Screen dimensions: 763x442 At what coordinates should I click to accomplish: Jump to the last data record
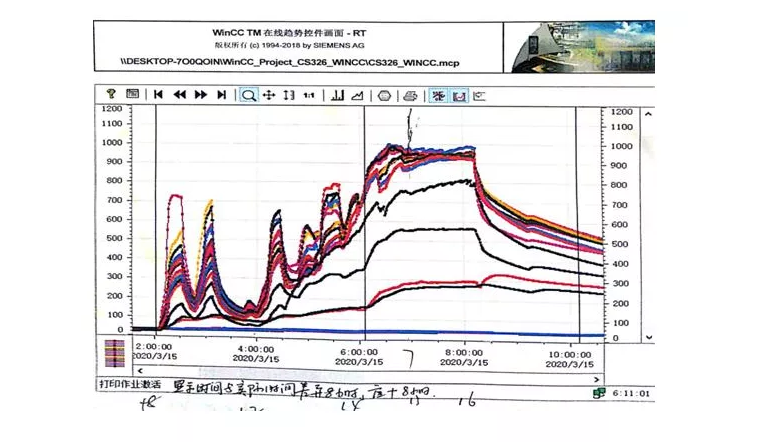click(x=220, y=95)
